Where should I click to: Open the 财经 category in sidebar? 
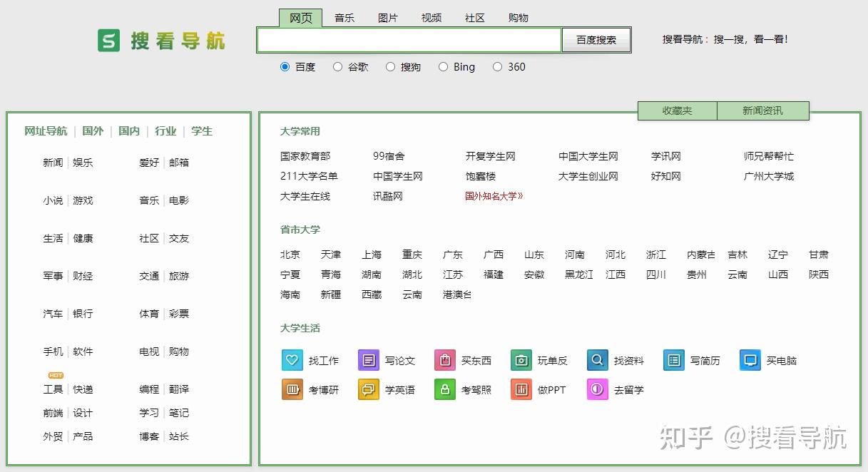click(83, 276)
